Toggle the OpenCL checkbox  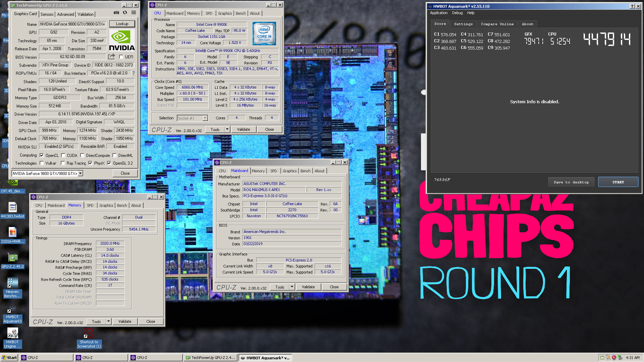pyautogui.click(x=42, y=155)
